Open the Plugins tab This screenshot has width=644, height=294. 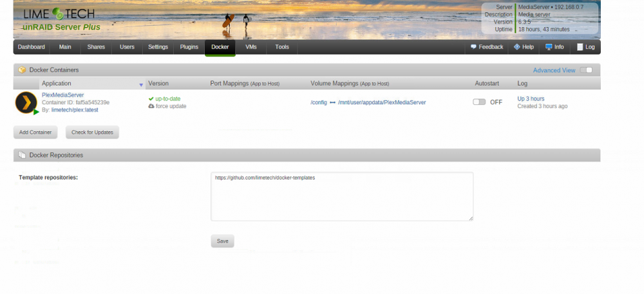point(189,47)
